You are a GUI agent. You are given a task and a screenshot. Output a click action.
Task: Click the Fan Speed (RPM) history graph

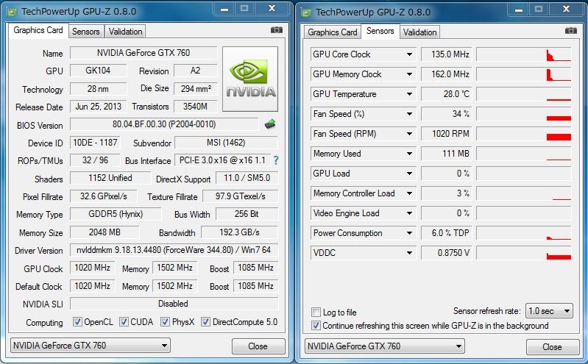pyautogui.click(x=524, y=134)
